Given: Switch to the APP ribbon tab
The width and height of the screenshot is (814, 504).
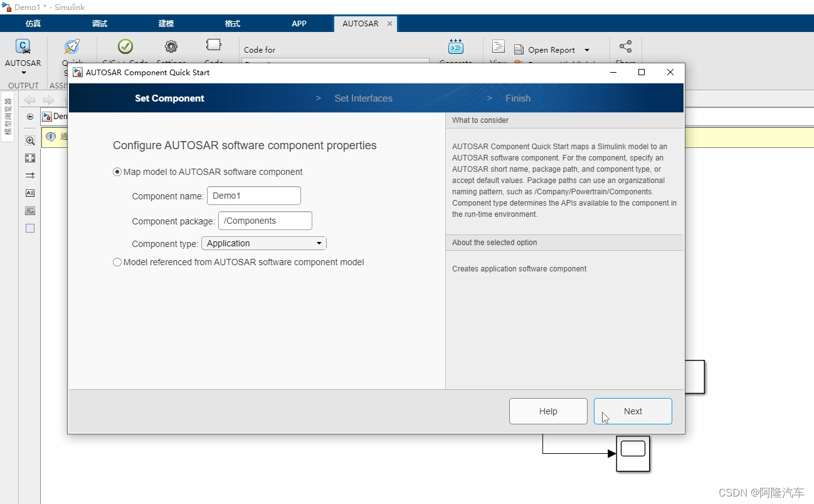Looking at the screenshot, I should click(x=299, y=23).
